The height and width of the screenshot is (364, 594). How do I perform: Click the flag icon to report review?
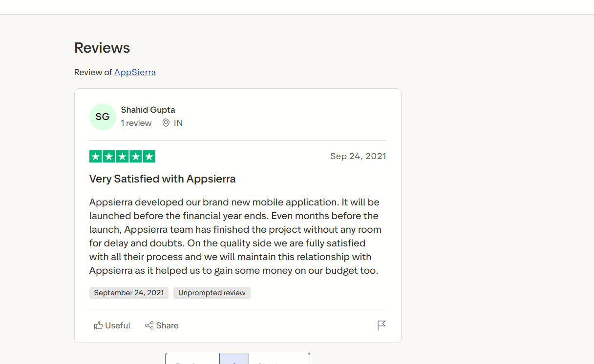382,325
